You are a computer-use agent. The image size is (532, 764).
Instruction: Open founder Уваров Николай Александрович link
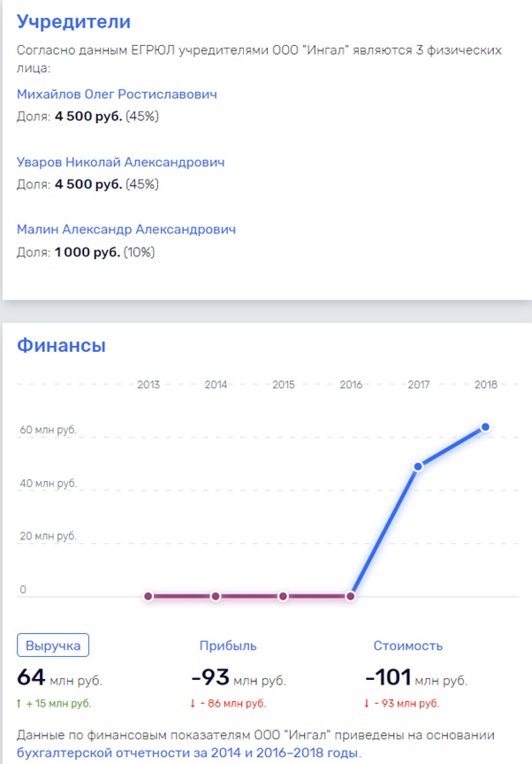[121, 162]
